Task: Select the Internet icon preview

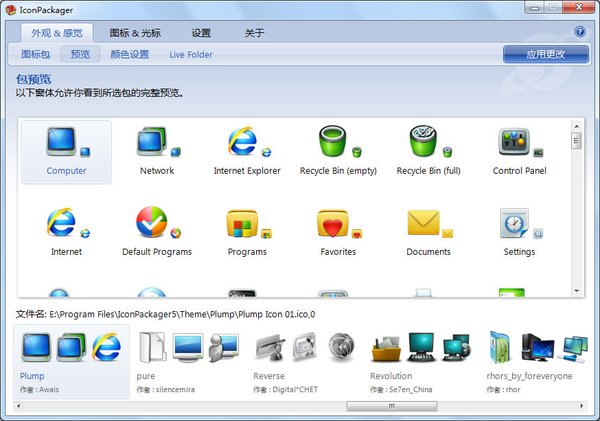Action: [66, 233]
